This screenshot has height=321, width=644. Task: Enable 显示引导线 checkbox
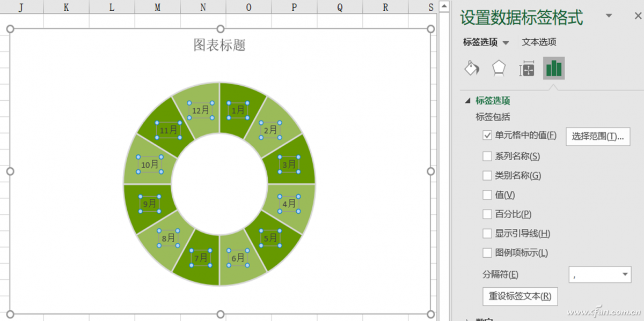pos(487,234)
